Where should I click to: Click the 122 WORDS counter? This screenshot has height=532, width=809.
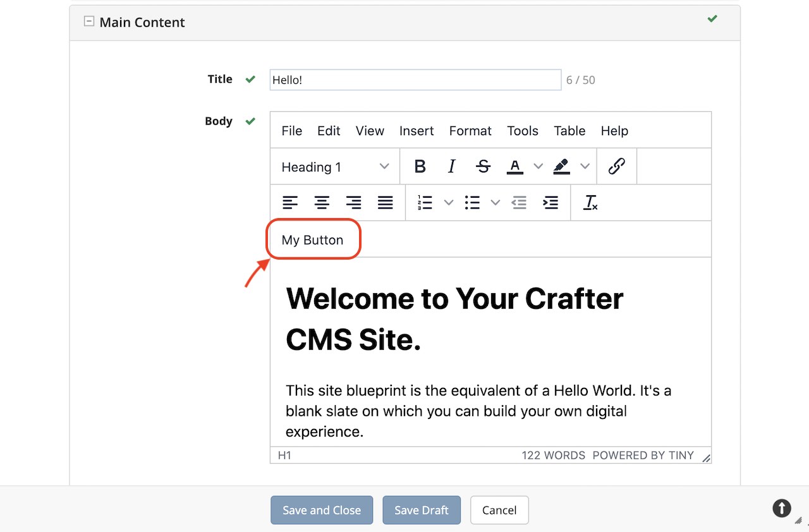point(553,455)
